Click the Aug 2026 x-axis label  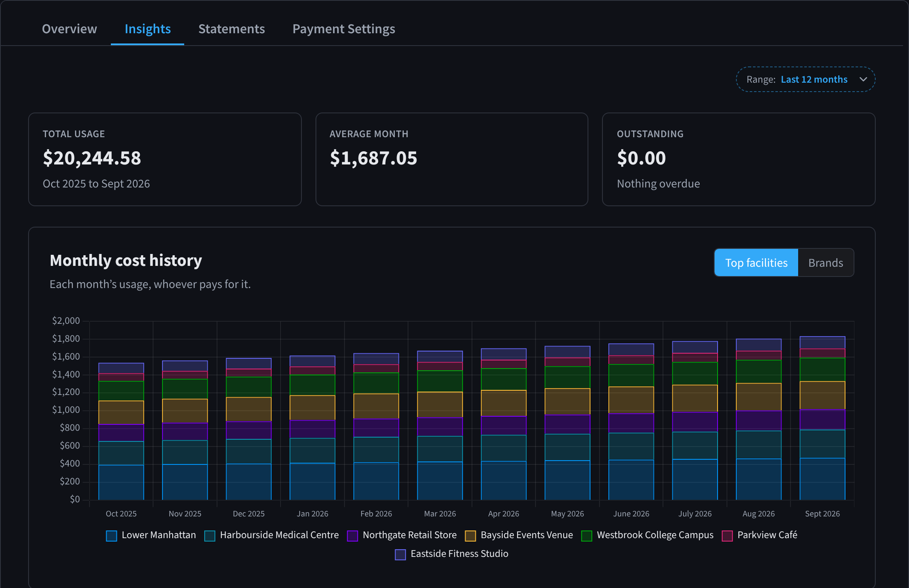point(758,514)
